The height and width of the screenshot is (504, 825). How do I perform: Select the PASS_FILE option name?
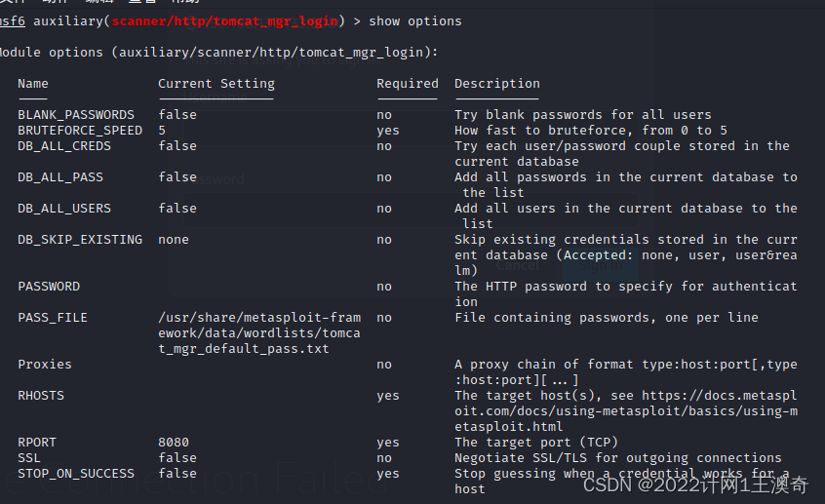[x=53, y=318]
